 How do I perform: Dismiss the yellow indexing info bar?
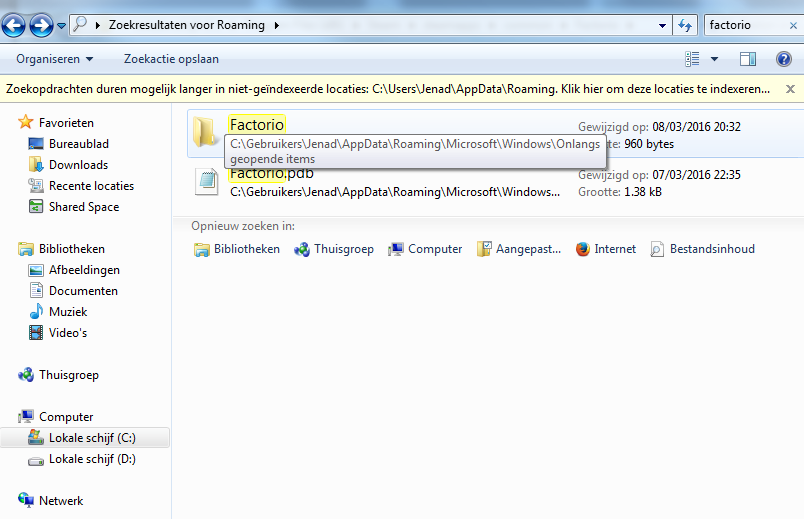pos(791,89)
